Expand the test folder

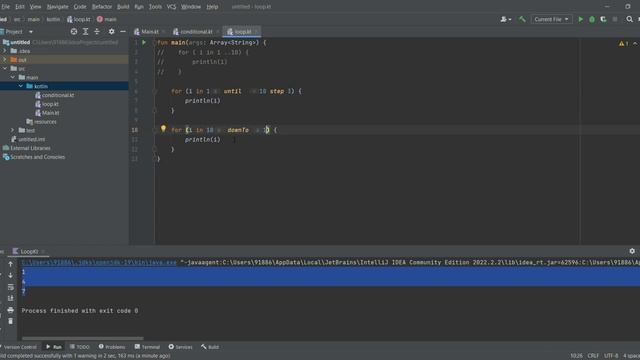(13, 130)
